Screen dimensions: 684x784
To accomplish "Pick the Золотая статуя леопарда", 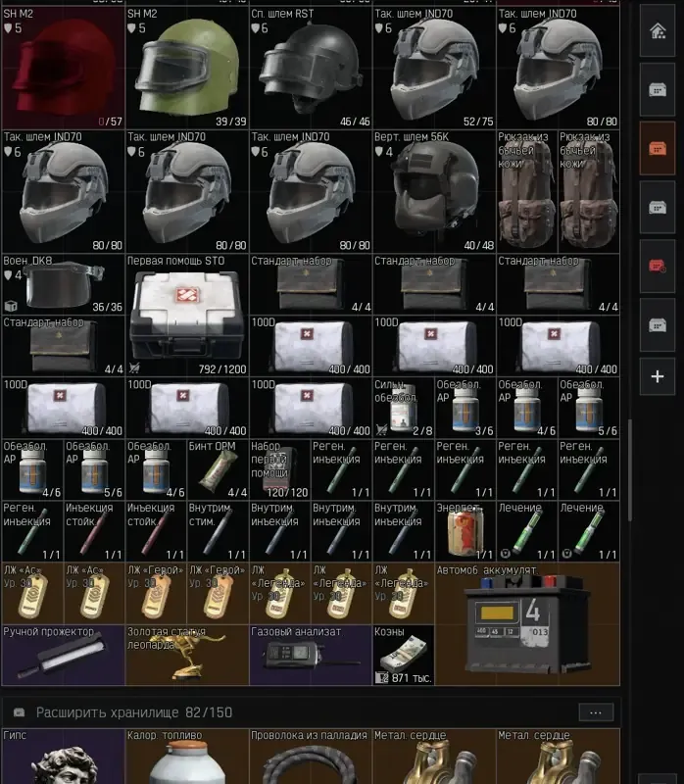I will (x=187, y=655).
